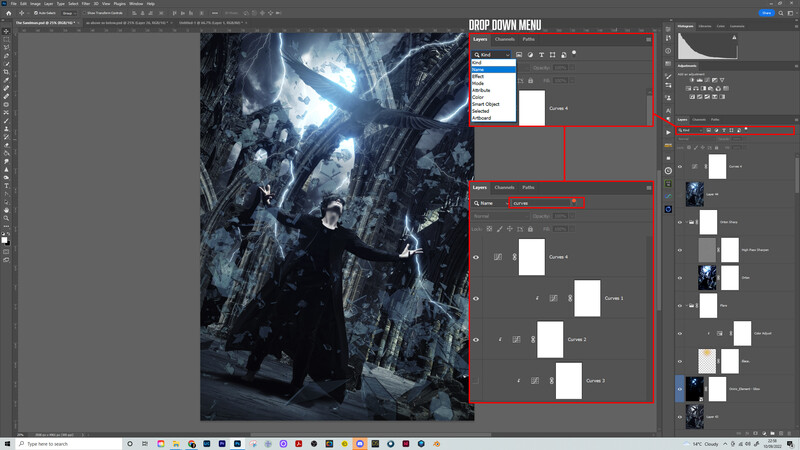Click the Home icon in the options bar

point(8,13)
